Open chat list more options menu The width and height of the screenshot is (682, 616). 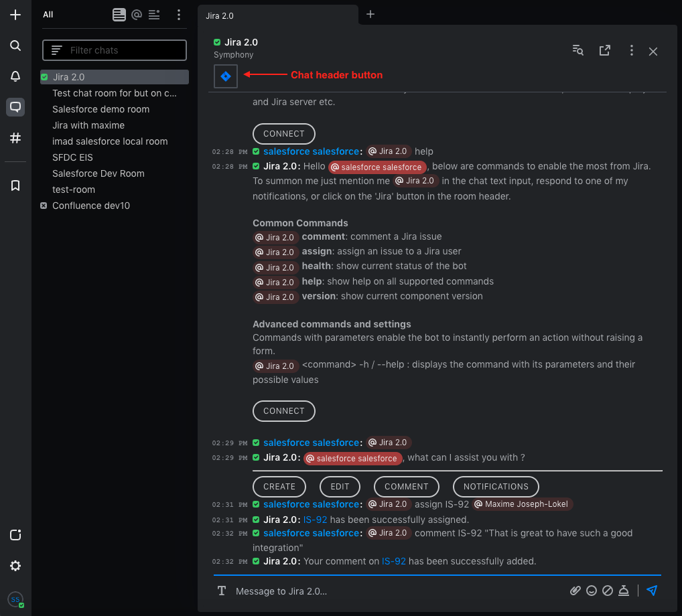(x=179, y=15)
